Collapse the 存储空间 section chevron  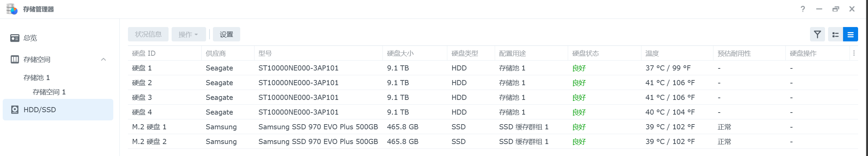[x=103, y=60]
